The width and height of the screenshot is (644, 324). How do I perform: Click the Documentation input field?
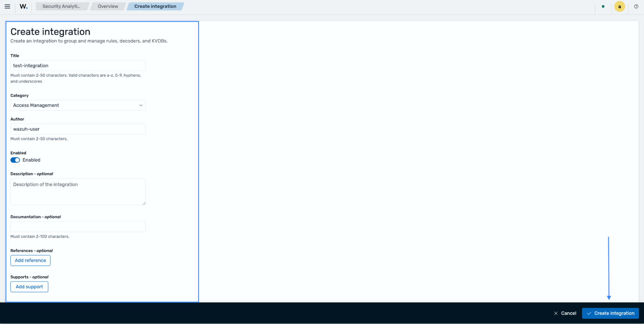tap(78, 227)
